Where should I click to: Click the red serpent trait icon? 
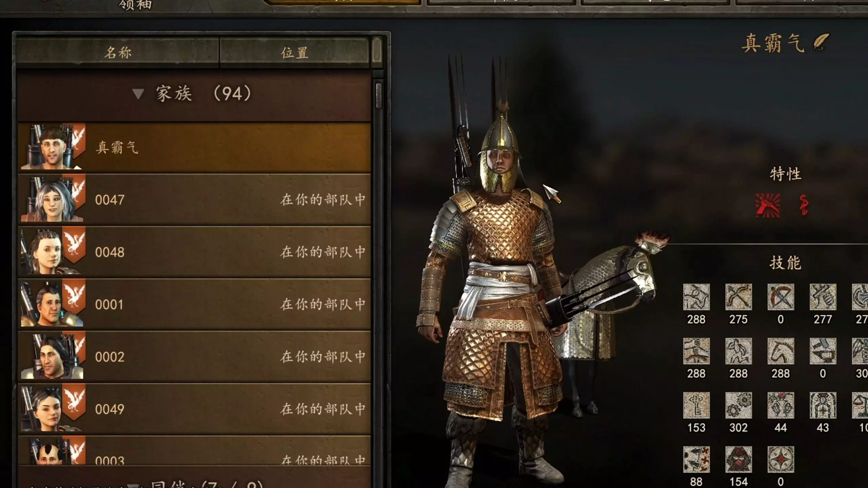pos(804,205)
